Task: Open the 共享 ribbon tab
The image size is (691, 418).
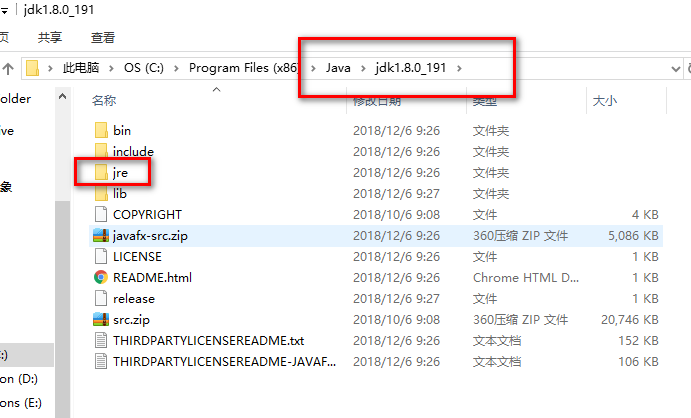Action: (x=50, y=37)
